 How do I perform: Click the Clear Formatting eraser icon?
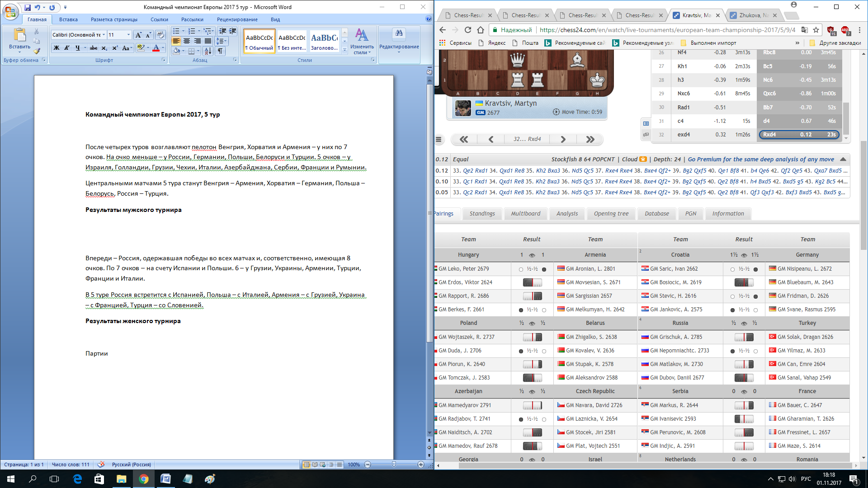(160, 35)
